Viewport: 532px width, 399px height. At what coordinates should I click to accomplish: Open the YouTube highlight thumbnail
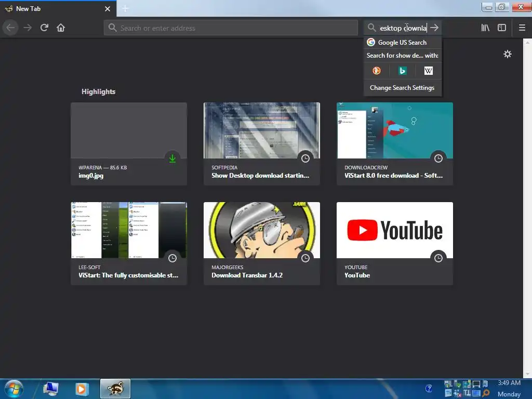tap(395, 230)
